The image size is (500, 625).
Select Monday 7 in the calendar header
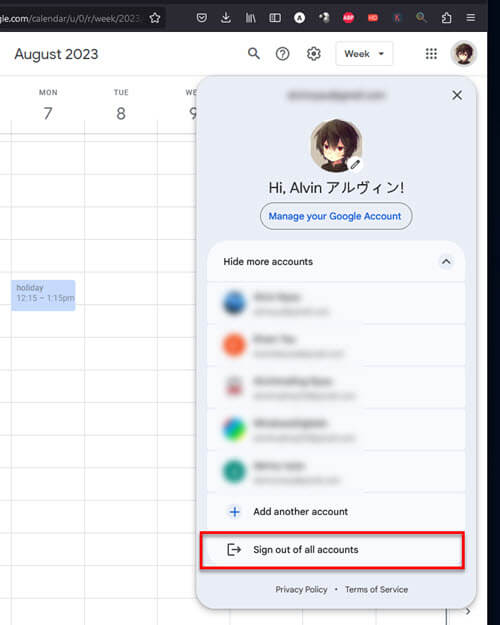(x=48, y=114)
